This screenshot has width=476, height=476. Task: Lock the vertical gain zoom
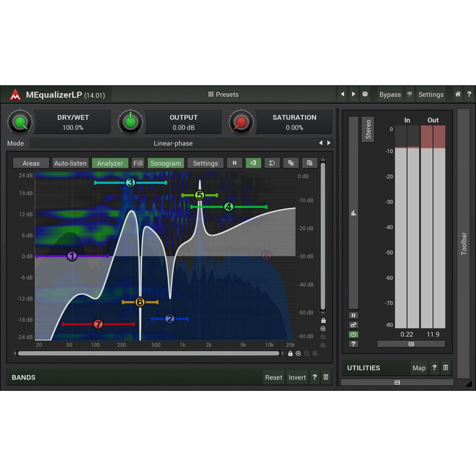[323, 321]
